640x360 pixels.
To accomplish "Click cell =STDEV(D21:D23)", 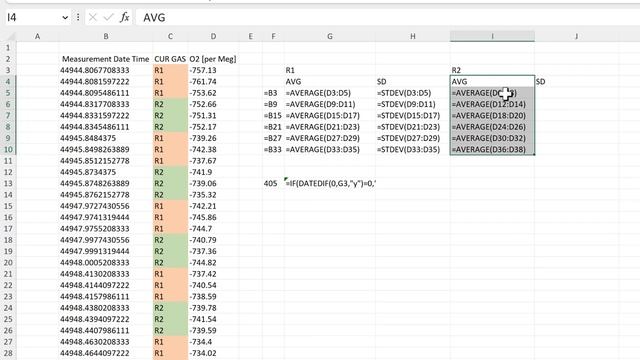I will click(x=413, y=127).
